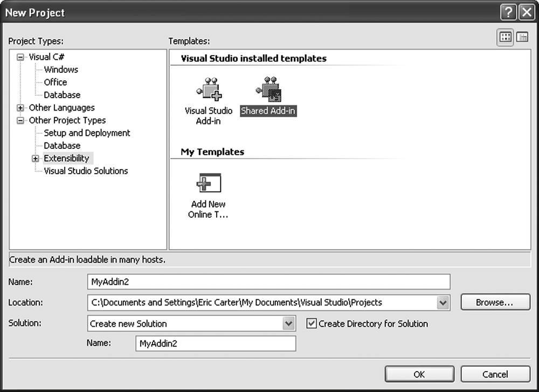Select Visual Studio Solutions project type
The height and width of the screenshot is (392, 539).
[86, 171]
